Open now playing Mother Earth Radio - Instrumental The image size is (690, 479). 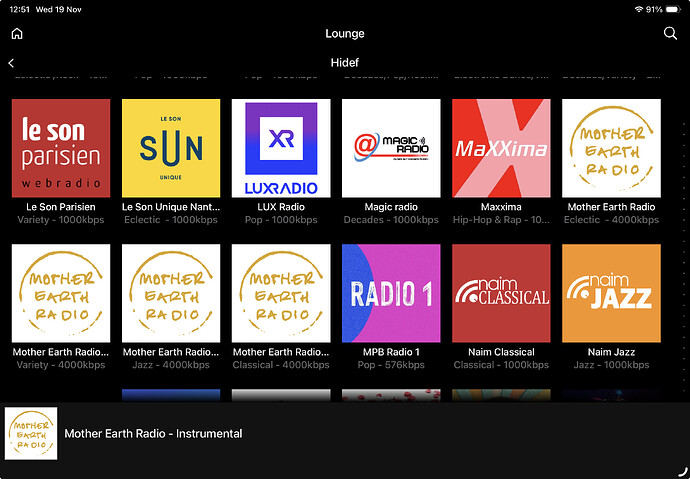pos(153,434)
